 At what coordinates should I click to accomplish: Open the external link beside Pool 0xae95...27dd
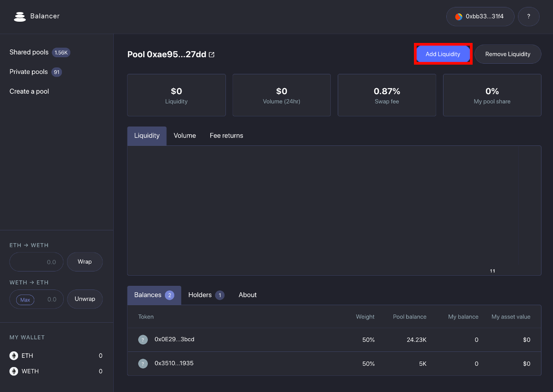[212, 54]
